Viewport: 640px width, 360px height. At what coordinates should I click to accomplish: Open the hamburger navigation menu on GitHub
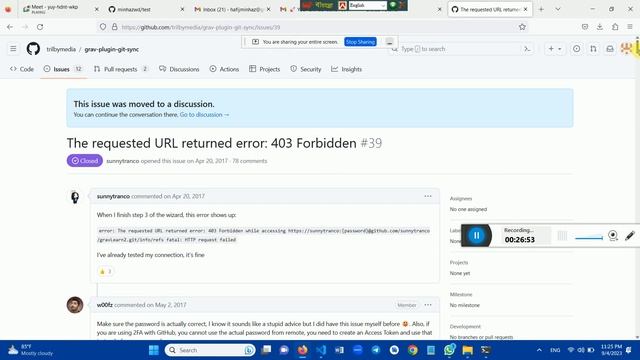pyautogui.click(x=13, y=49)
